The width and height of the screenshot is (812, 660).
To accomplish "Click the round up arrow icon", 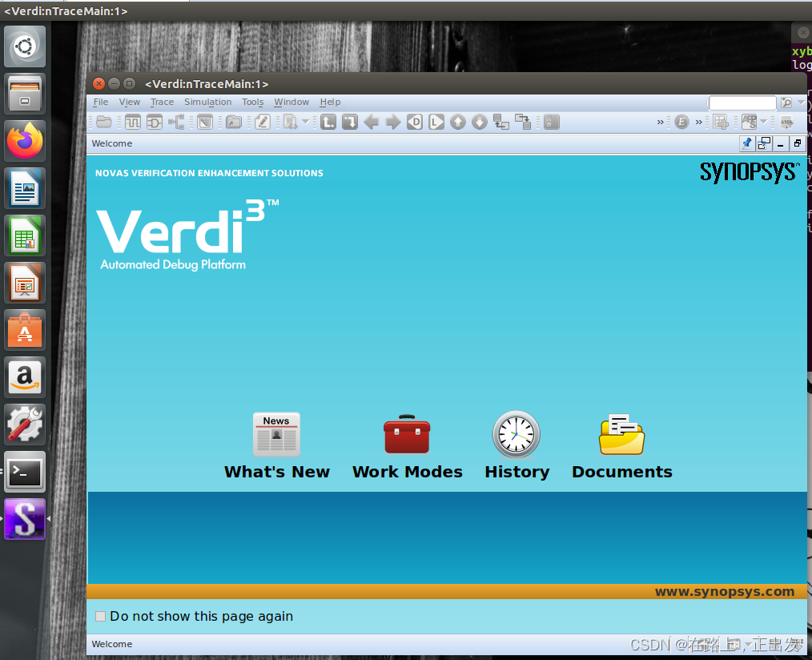I will point(458,123).
